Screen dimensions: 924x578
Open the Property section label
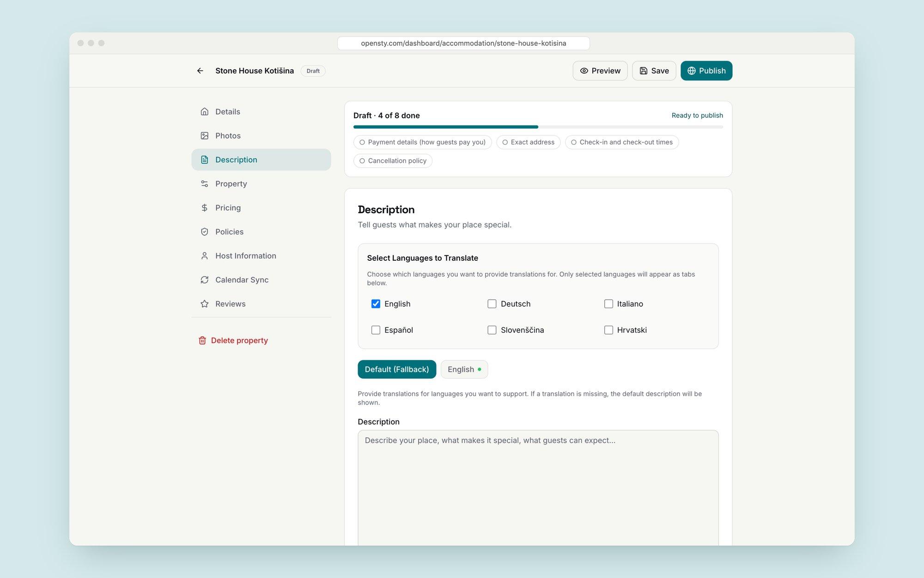[x=231, y=184]
